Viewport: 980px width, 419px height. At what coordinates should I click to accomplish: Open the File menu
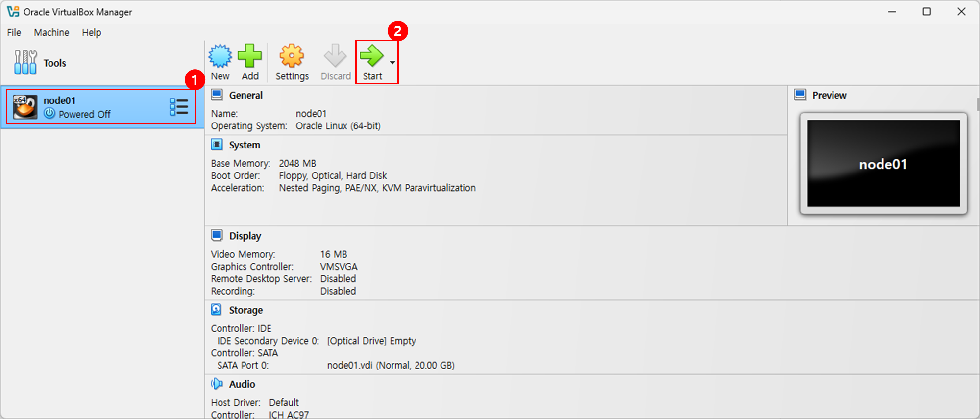click(x=14, y=32)
